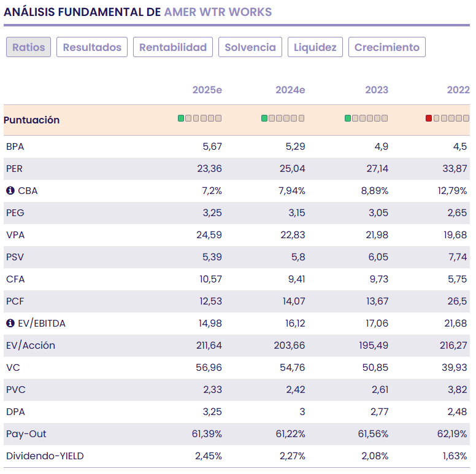Click the 2023 column header
Image resolution: width=476 pixels, height=474 pixels.
coord(377,90)
